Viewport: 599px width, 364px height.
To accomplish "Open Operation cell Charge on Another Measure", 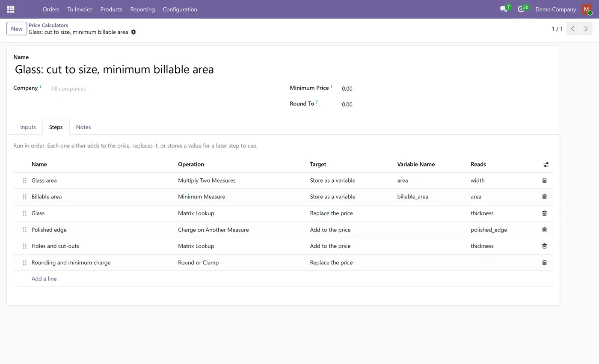I will [213, 230].
